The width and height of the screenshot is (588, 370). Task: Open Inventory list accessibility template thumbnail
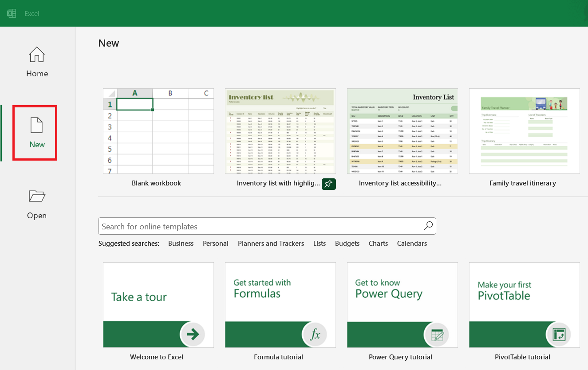tap(403, 131)
